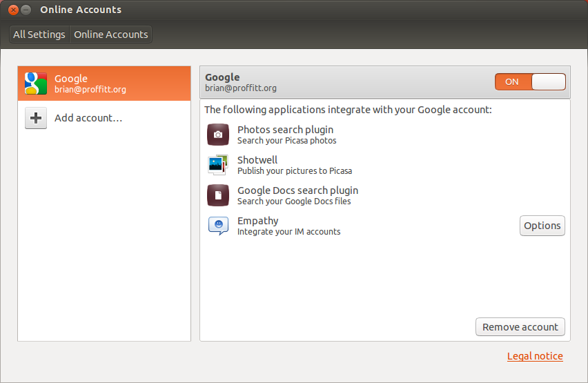The width and height of the screenshot is (588, 383).
Task: Click the Shotwell pictures icon
Action: [218, 165]
